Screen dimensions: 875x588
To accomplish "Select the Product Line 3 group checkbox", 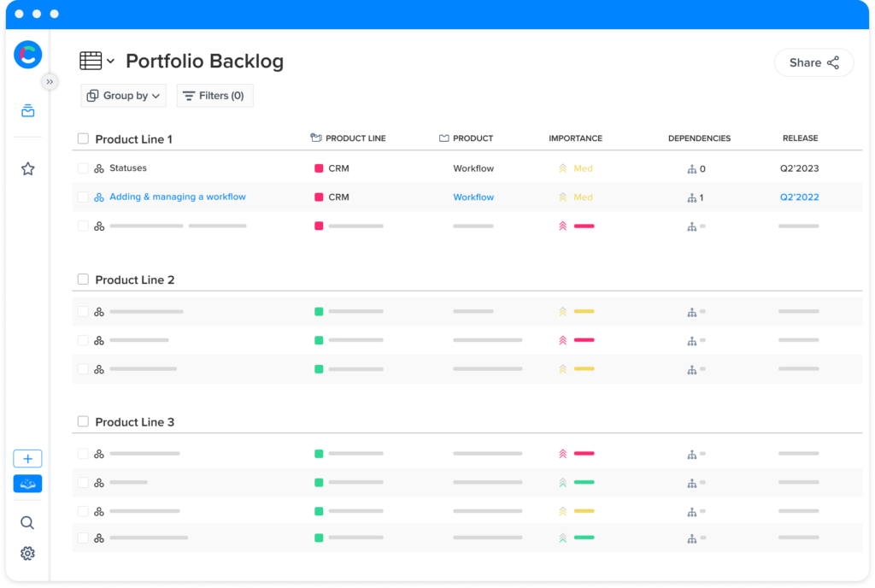I will click(83, 421).
